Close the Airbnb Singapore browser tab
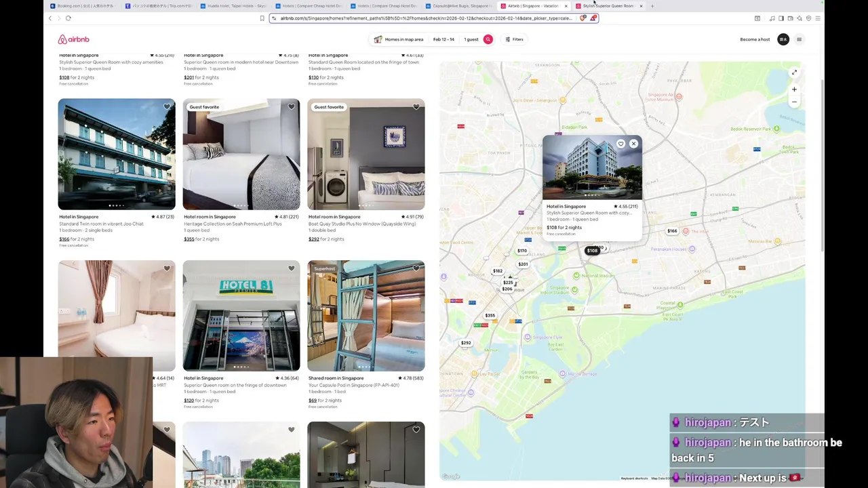The width and height of the screenshot is (868, 488). (566, 6)
